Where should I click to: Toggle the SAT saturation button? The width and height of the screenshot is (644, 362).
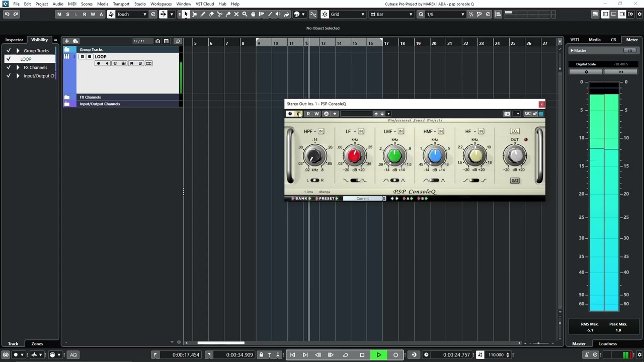[x=515, y=180]
